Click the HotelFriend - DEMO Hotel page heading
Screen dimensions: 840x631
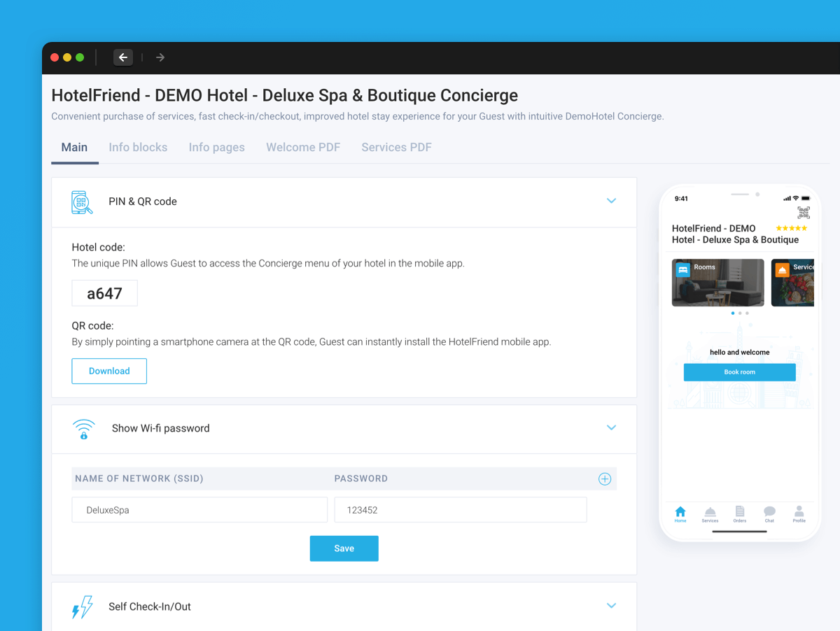(x=285, y=95)
